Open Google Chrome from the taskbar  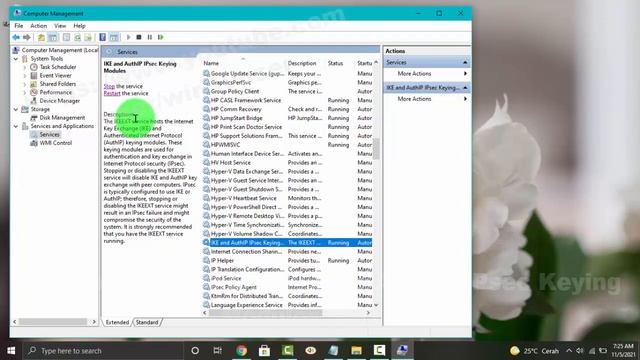coord(241,351)
